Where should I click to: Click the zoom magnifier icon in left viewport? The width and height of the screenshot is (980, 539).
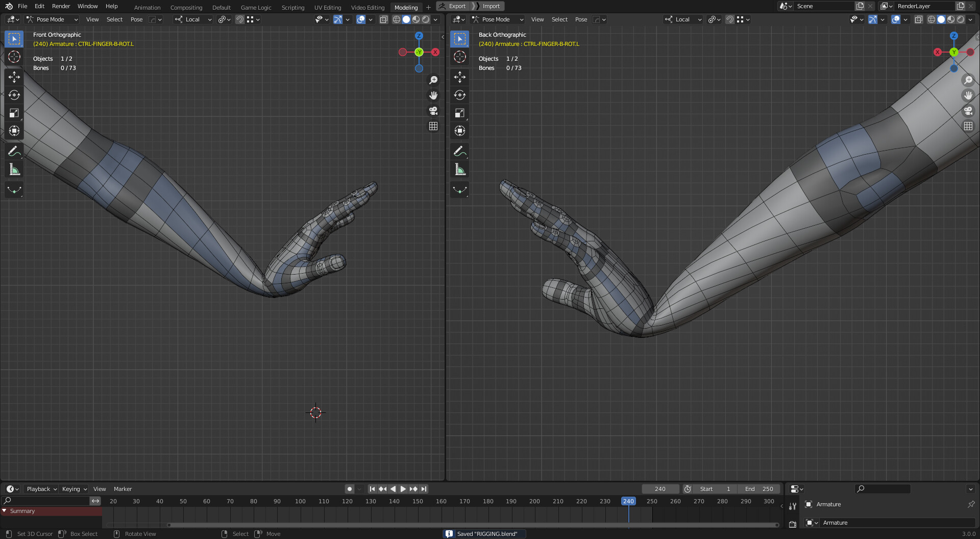(x=433, y=80)
